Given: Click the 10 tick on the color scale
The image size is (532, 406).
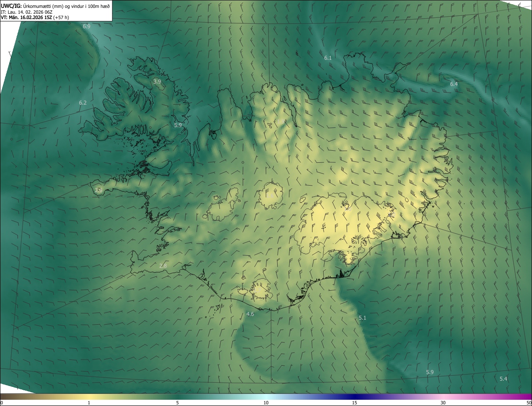Looking at the screenshot, I should pos(266,403).
